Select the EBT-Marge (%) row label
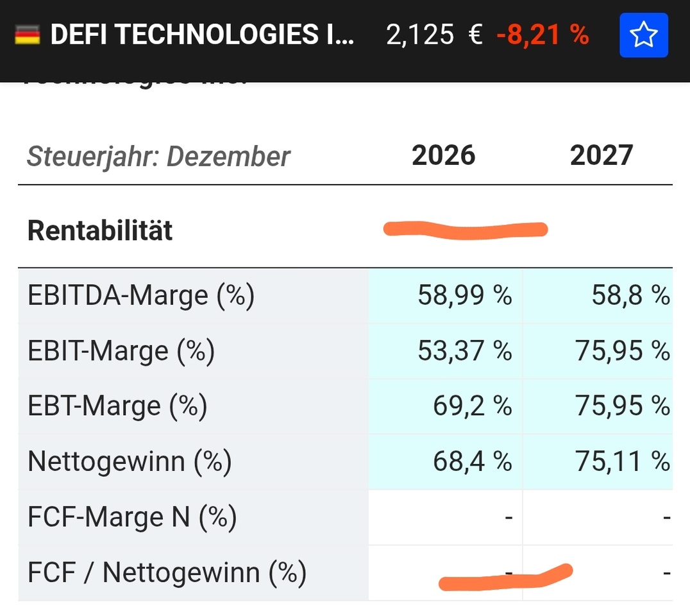 click(x=117, y=407)
